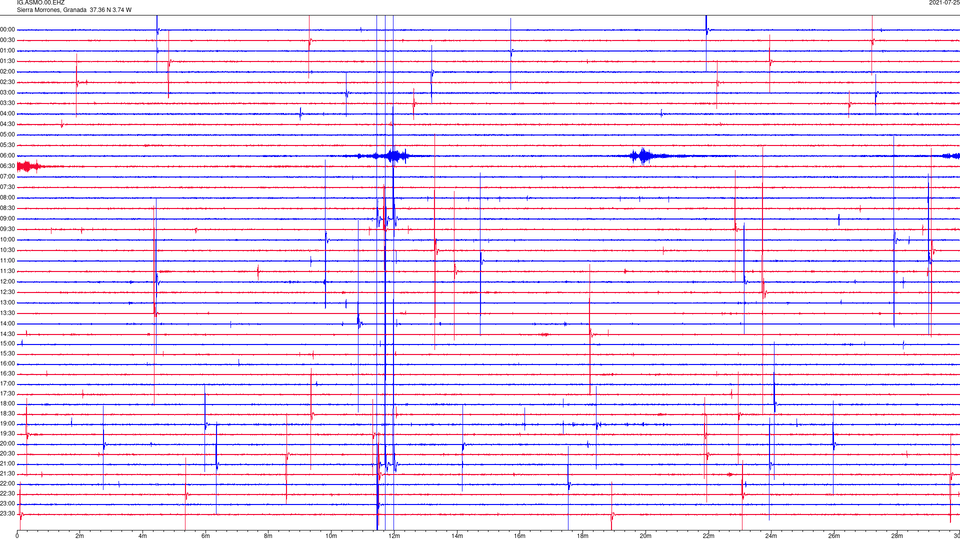Screen dimensions: 960x540
Task: Click the red signal burst starting the 06:30 trace
Action: [31, 167]
